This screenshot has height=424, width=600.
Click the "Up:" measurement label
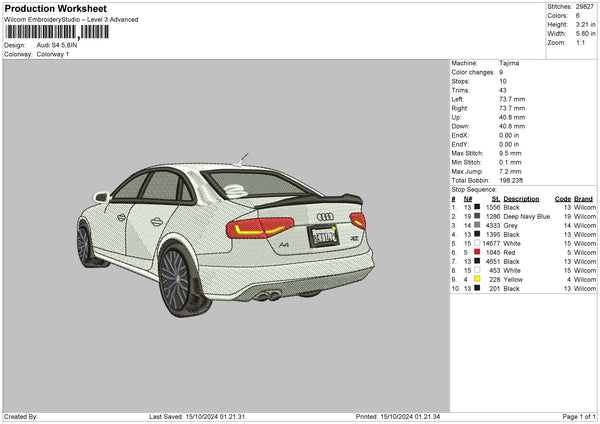pos(456,117)
